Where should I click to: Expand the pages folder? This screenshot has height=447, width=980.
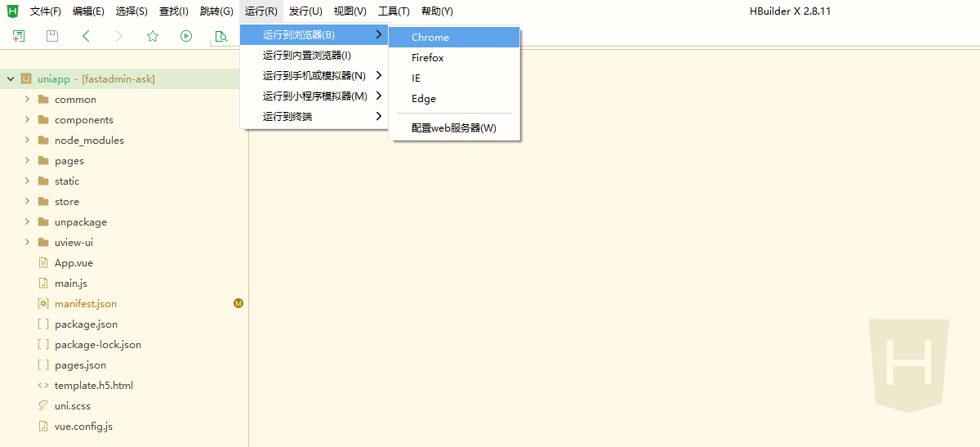click(27, 161)
